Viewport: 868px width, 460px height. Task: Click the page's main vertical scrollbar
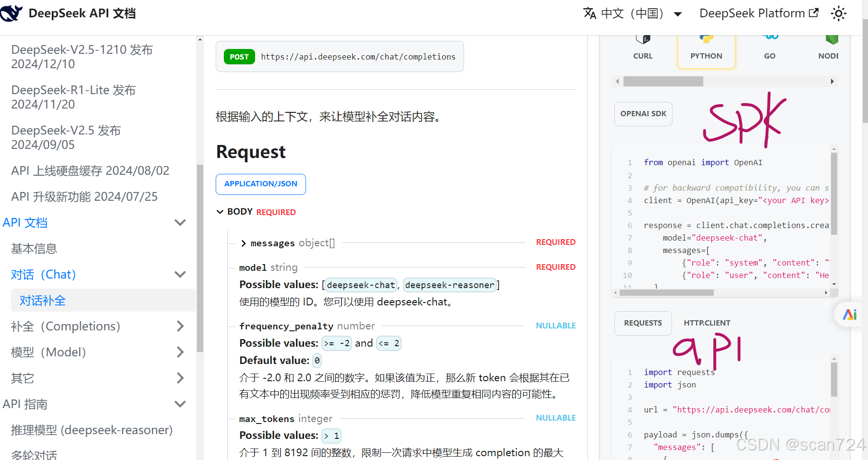(x=865, y=72)
